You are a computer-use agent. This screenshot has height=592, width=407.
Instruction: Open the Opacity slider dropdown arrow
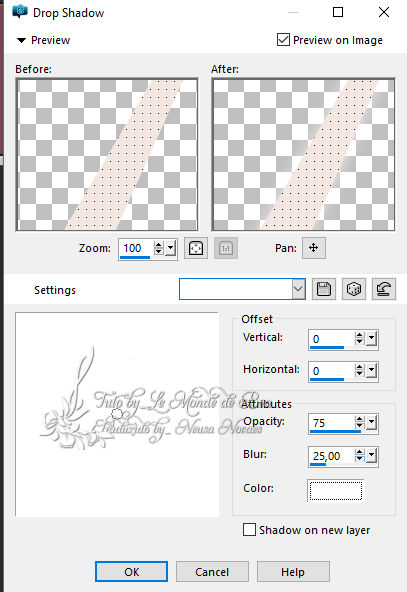click(372, 422)
